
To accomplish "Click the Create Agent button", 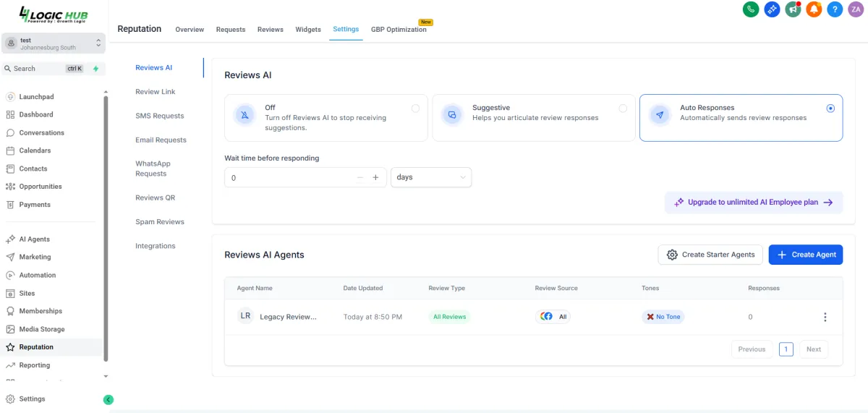I will click(x=806, y=255).
